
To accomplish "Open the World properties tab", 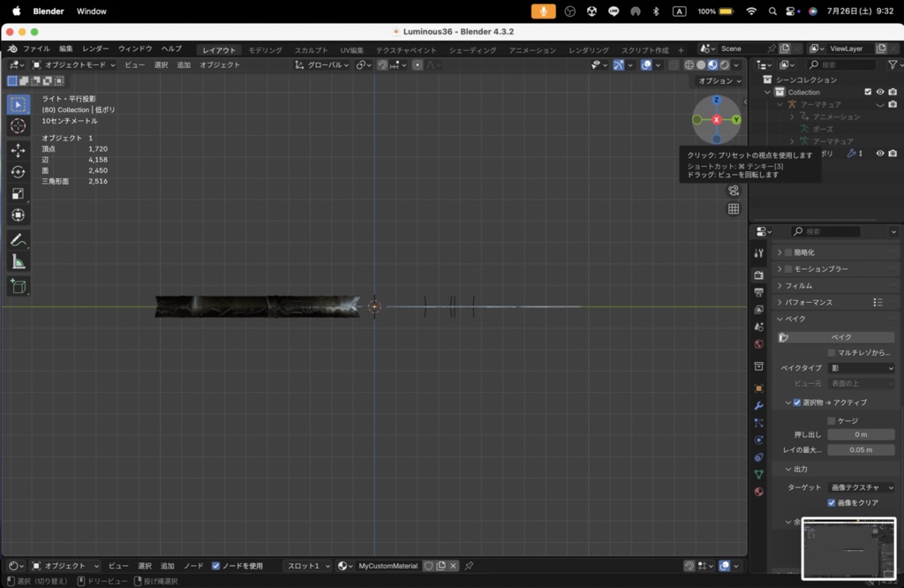I will 758,344.
